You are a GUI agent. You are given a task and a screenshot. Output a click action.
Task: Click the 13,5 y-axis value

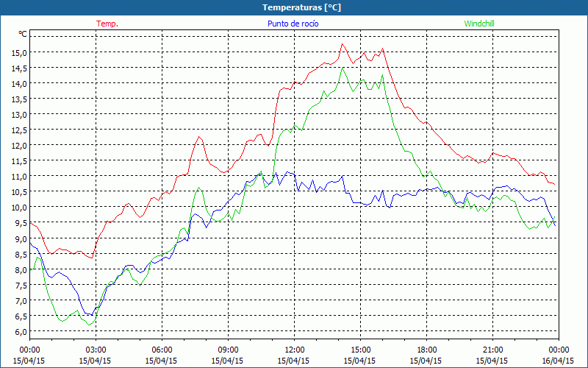(20, 99)
